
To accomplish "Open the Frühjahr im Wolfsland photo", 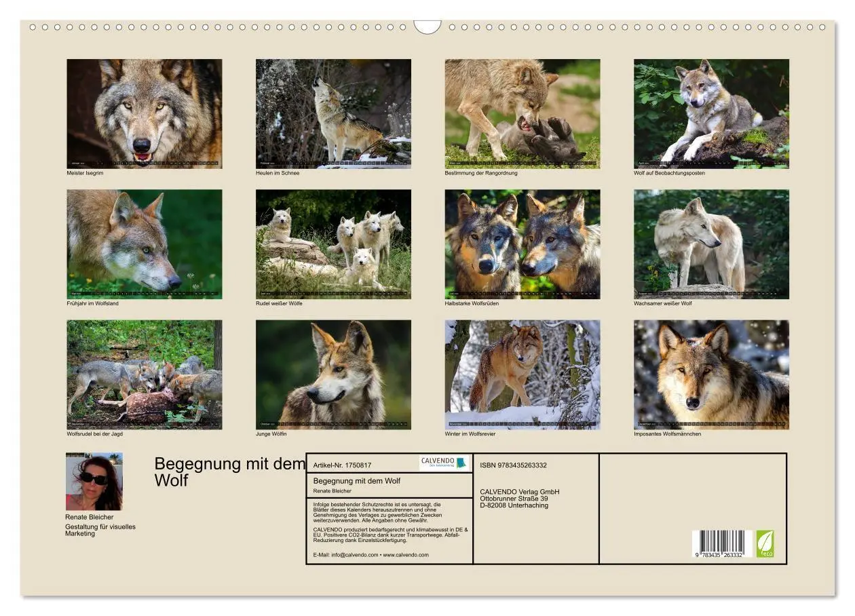I will click(x=144, y=244).
